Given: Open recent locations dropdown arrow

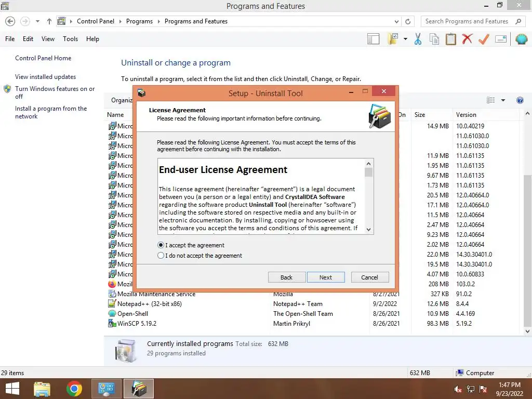Looking at the screenshot, I should 37,21.
